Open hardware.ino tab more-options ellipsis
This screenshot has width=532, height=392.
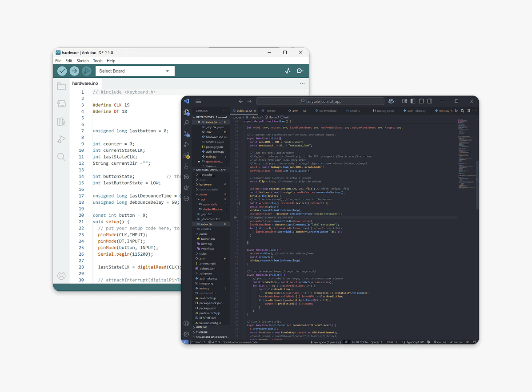pyautogui.click(x=302, y=83)
